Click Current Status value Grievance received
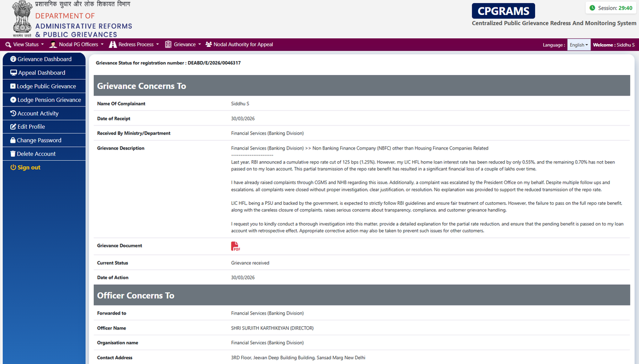Screen dimensions: 639x364 point(250,263)
